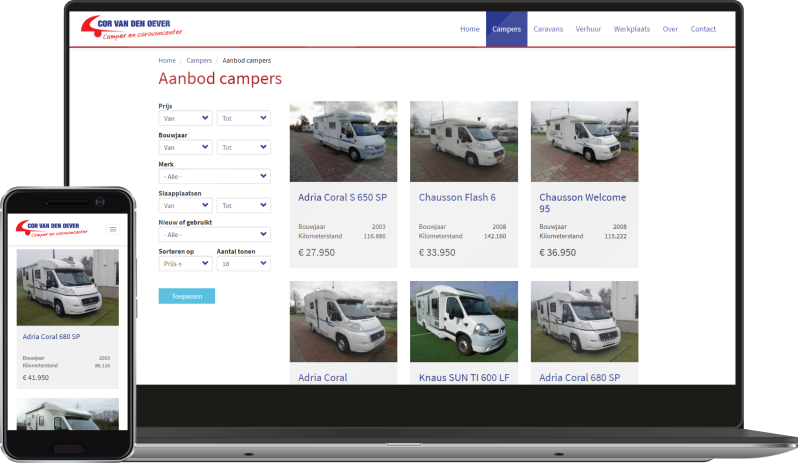Click price € 36.950
This screenshot has height=463, width=798.
pyautogui.click(x=558, y=252)
